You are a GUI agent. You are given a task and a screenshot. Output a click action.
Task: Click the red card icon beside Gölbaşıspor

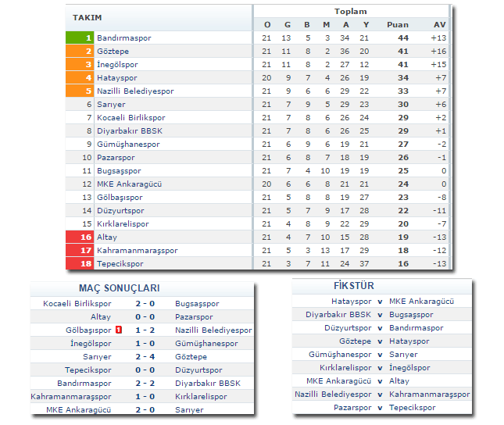pyautogui.click(x=119, y=330)
